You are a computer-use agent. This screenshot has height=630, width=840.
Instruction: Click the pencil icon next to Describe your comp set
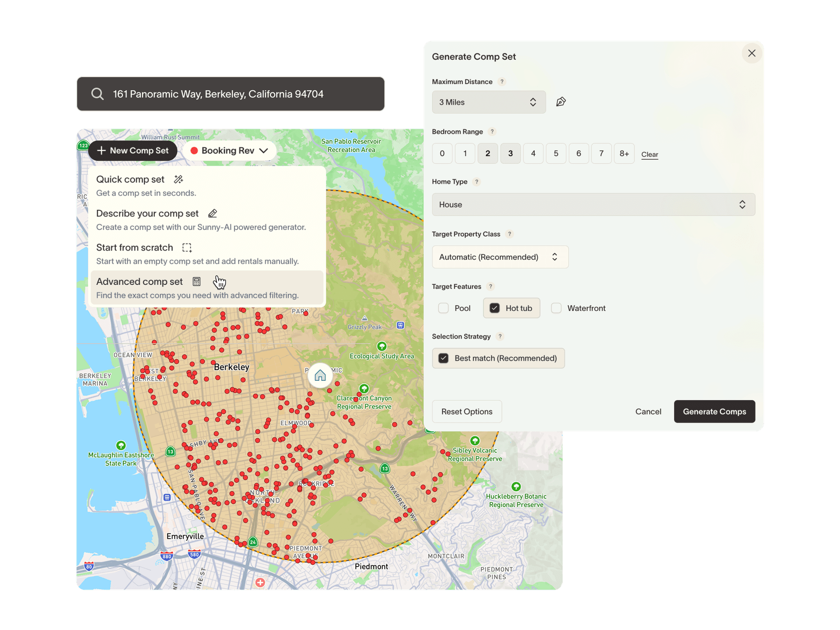[x=213, y=213]
